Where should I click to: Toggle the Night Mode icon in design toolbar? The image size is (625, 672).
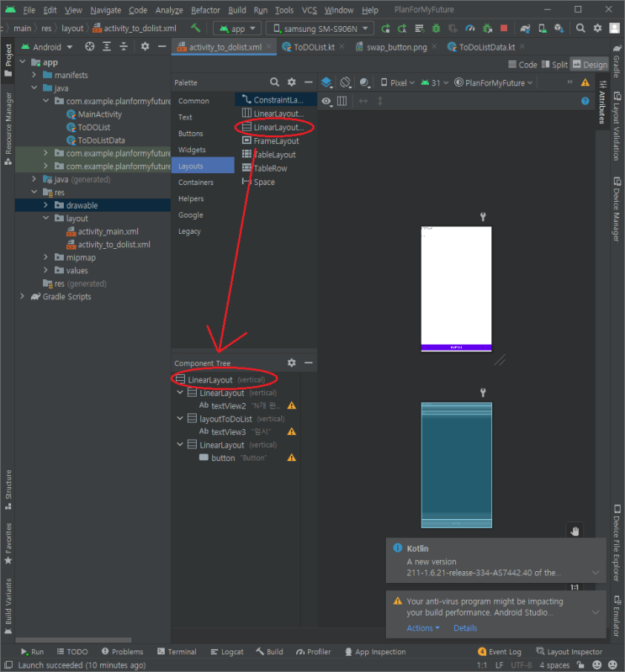364,82
